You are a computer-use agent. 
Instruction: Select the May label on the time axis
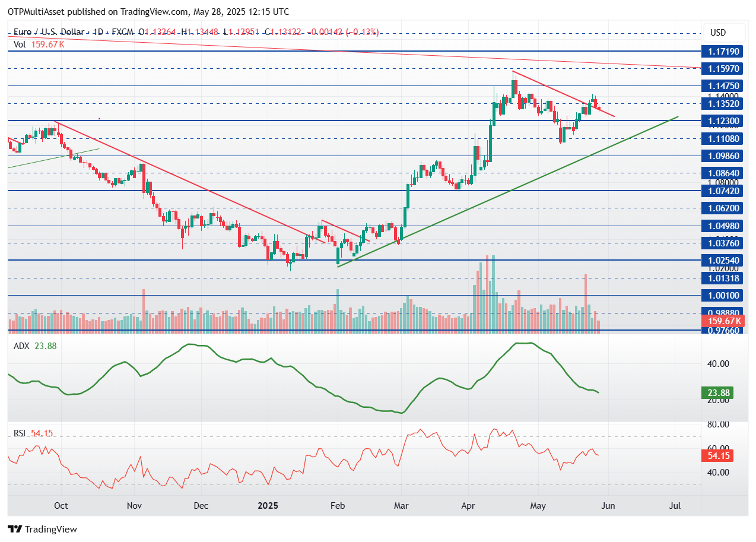[538, 506]
